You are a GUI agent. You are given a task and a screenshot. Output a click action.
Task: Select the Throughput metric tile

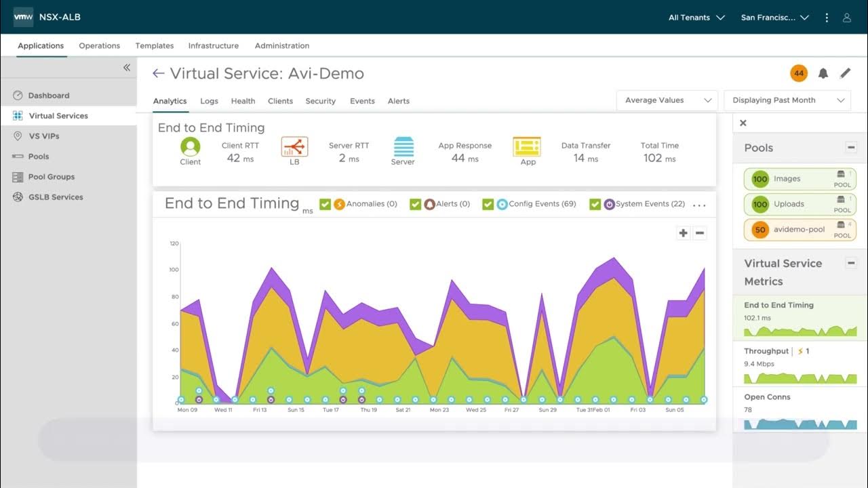pos(800,364)
